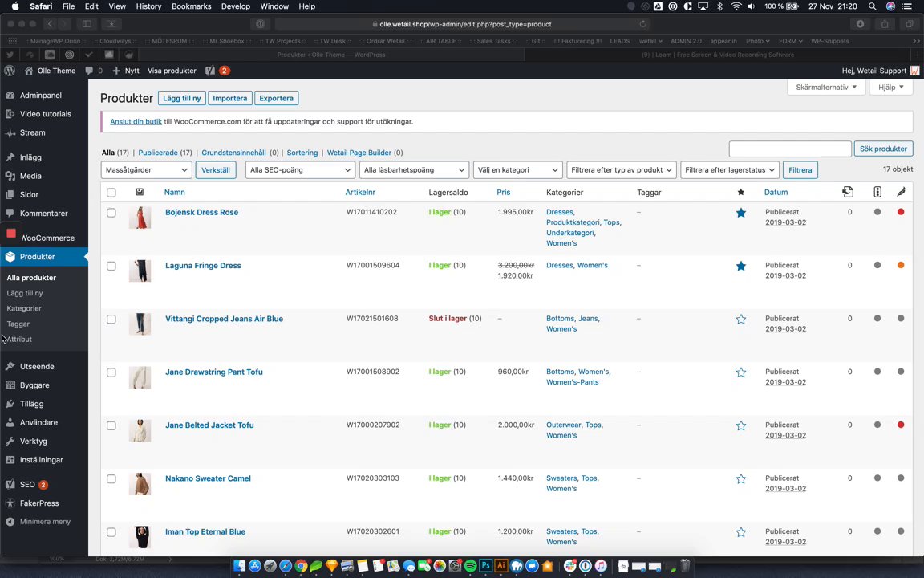The image size is (924, 578).
Task: Open Video tutorials in sidebar
Action: coord(46,114)
